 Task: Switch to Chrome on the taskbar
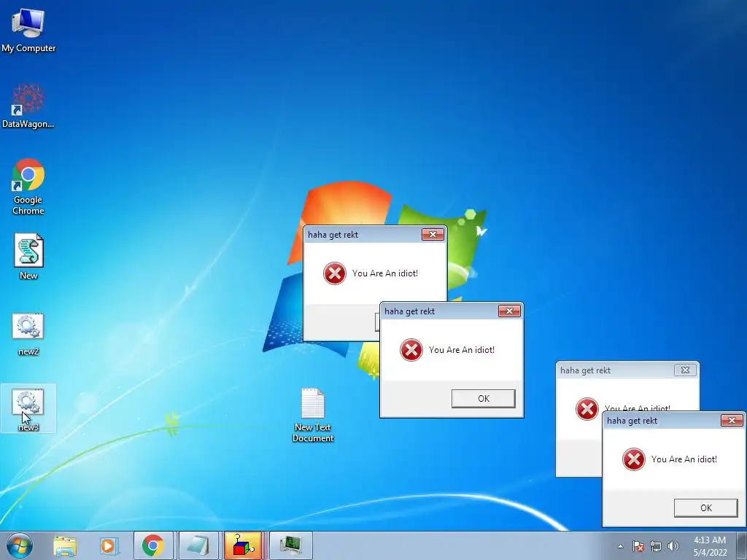[x=153, y=545]
